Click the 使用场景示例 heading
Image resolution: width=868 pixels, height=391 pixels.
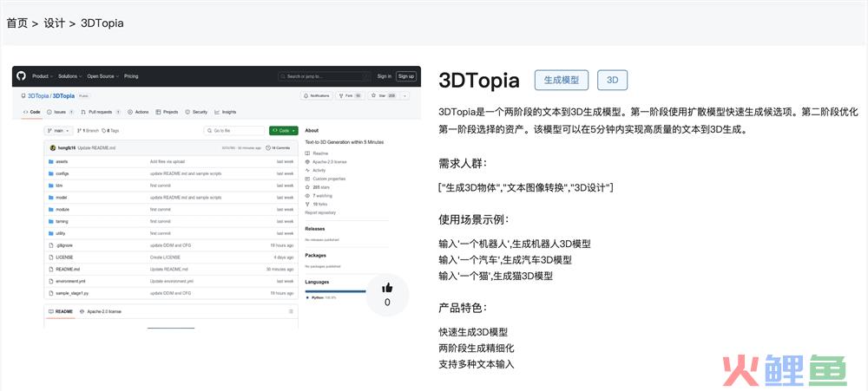click(x=473, y=219)
